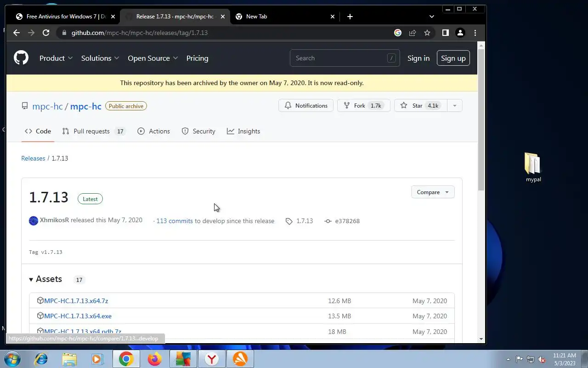Open Firefox from taskbar
588x368 pixels.
pyautogui.click(x=155, y=359)
